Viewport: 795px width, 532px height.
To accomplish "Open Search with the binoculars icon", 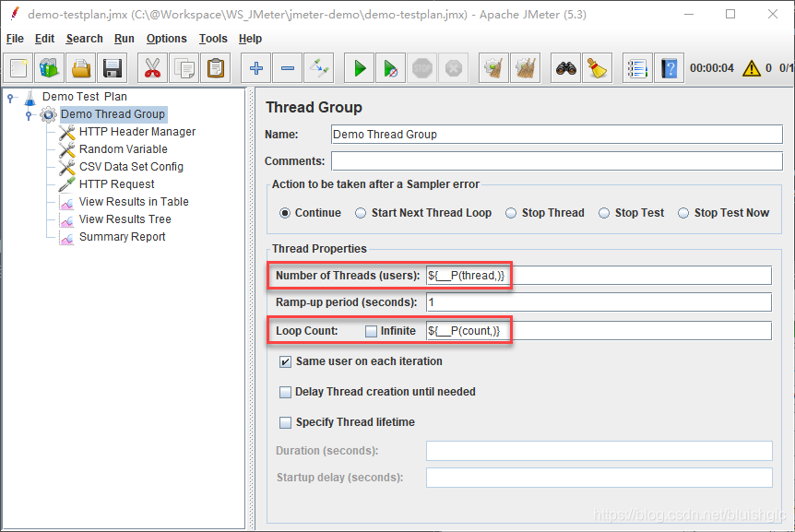I will [x=566, y=68].
